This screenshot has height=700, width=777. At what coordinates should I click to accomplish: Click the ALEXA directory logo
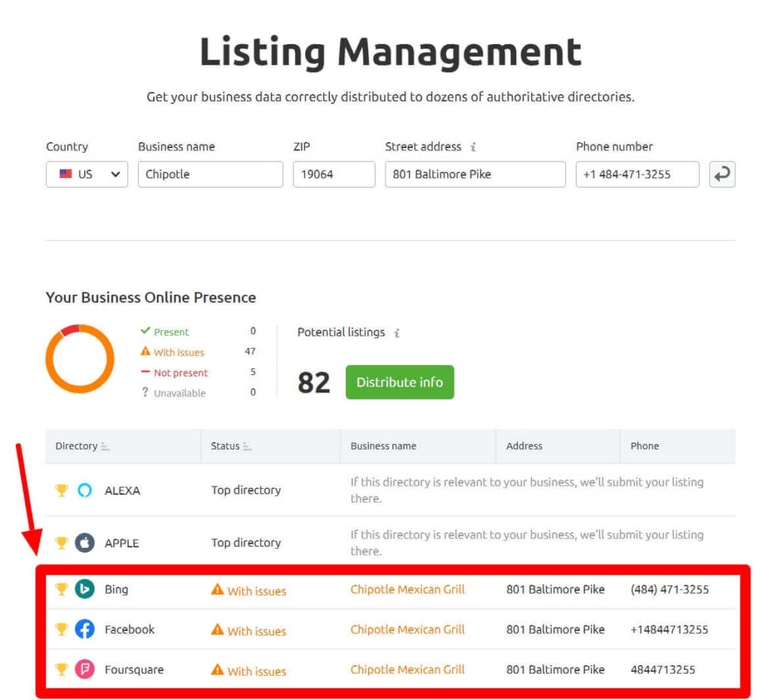[85, 490]
